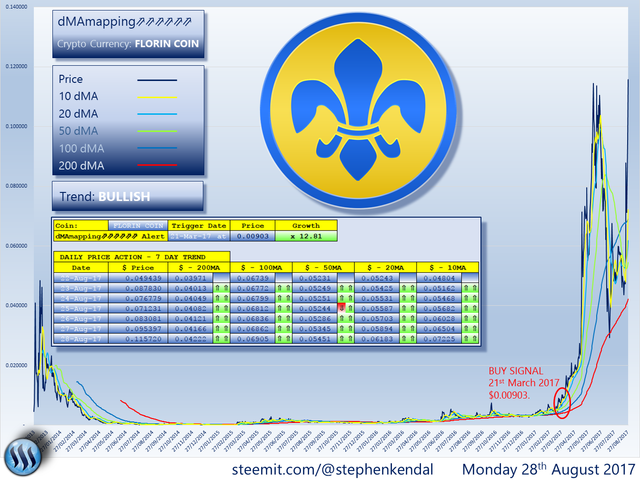
Task: Click the '28-Aug-17' date cell
Action: point(81,339)
